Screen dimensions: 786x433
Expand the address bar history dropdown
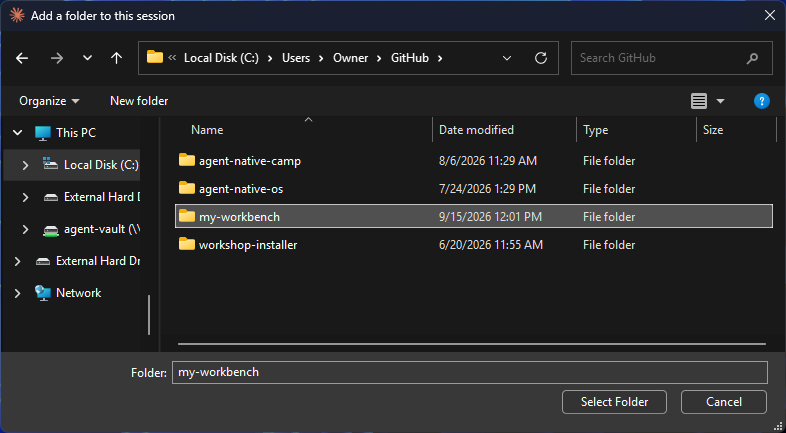[x=507, y=58]
